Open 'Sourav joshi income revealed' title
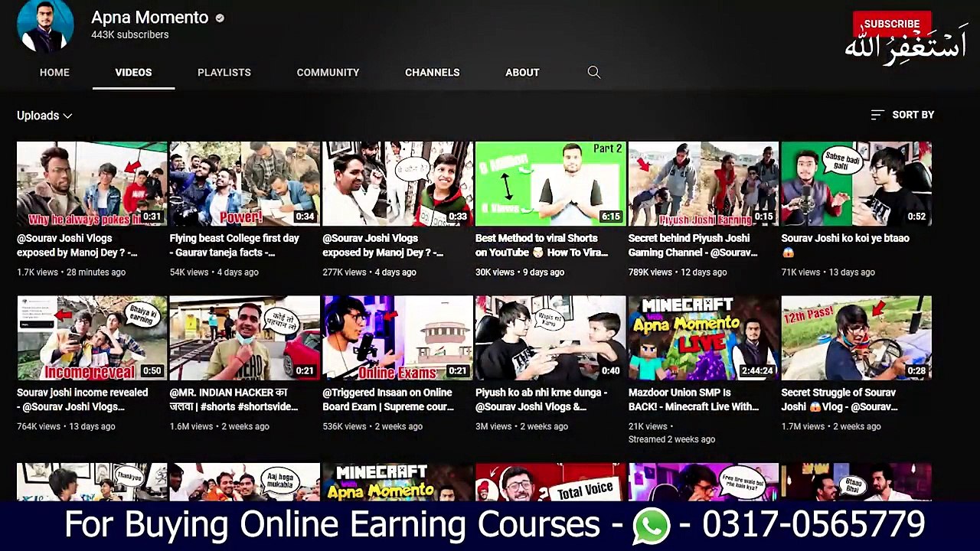Screen dimensions: 980x551 point(83,399)
